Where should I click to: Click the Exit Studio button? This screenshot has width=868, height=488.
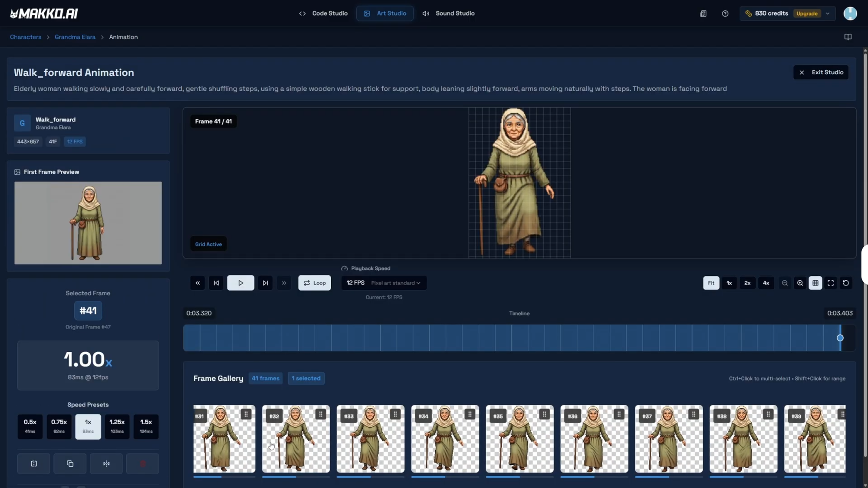click(x=821, y=72)
